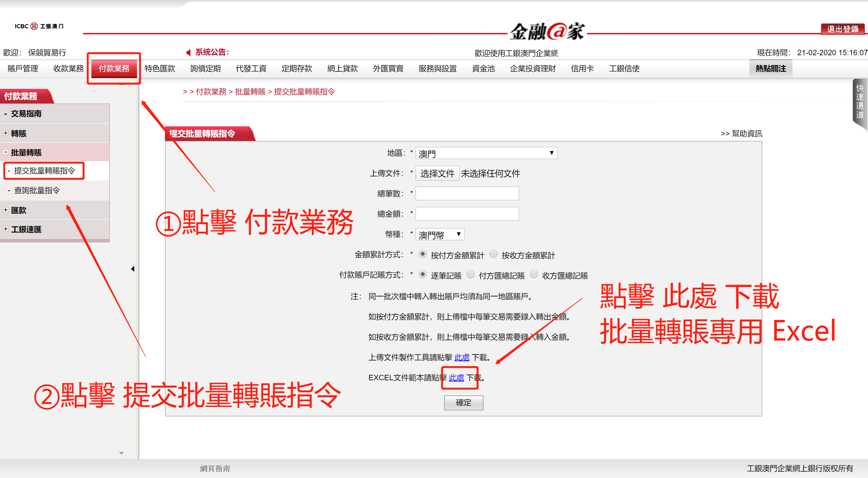Click the 系統公告 speaker icon
This screenshot has width=868, height=478.
click(x=189, y=53)
